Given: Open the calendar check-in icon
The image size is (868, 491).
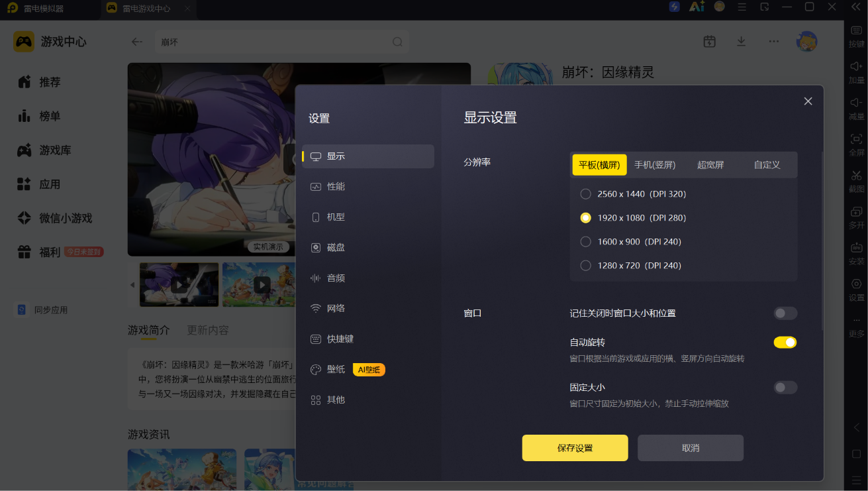Looking at the screenshot, I should click(x=709, y=42).
